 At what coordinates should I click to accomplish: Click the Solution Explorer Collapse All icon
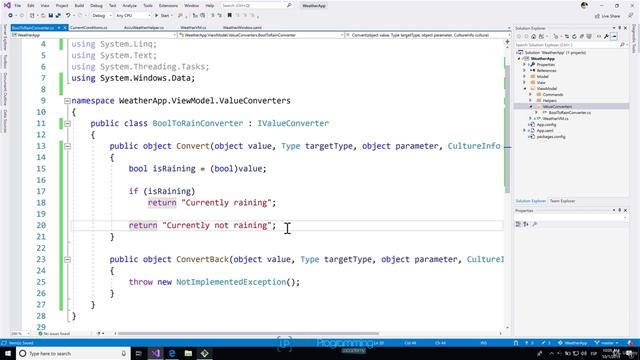click(x=582, y=36)
